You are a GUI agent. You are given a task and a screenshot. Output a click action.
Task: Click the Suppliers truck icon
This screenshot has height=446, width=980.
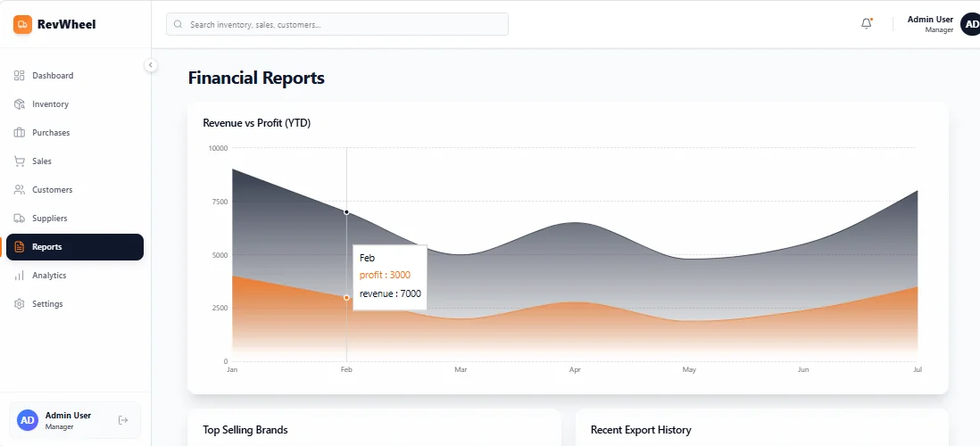click(x=20, y=218)
